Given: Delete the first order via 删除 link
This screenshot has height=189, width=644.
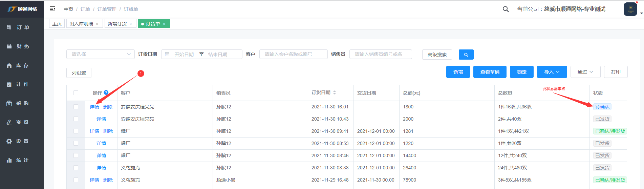Looking at the screenshot, I should [x=108, y=107].
